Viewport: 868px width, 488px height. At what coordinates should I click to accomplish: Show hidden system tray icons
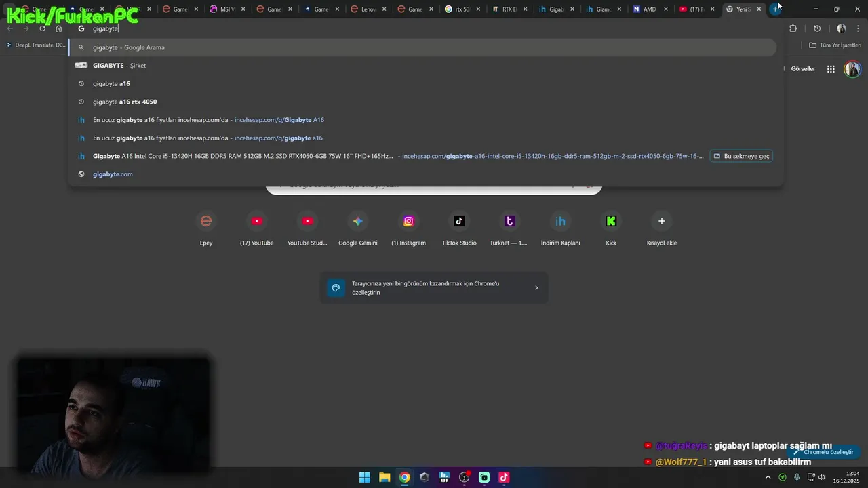768,477
